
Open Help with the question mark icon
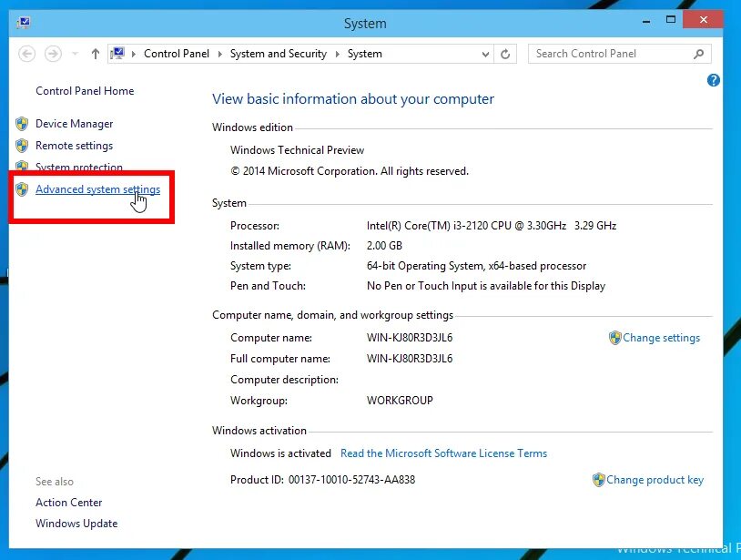tap(713, 80)
